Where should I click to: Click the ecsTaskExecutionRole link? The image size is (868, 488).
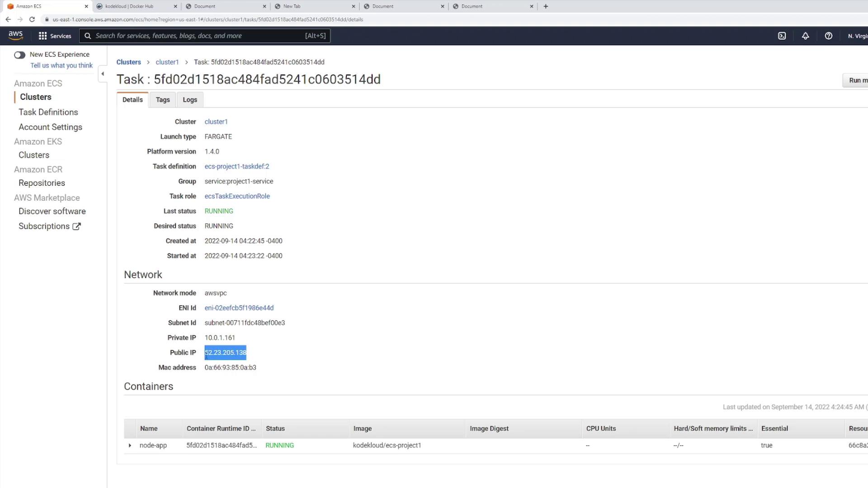(237, 196)
